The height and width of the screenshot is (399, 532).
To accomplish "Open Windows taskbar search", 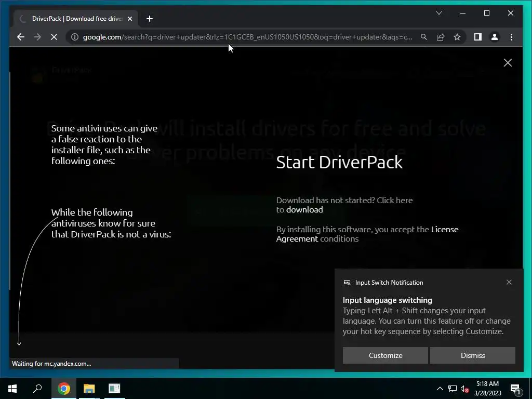I will click(x=37, y=389).
